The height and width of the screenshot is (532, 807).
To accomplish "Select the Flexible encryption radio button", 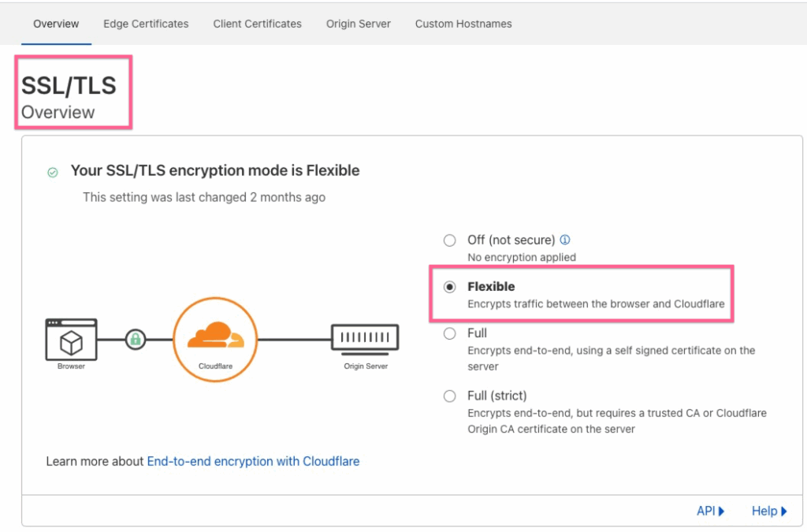I will tap(450, 287).
